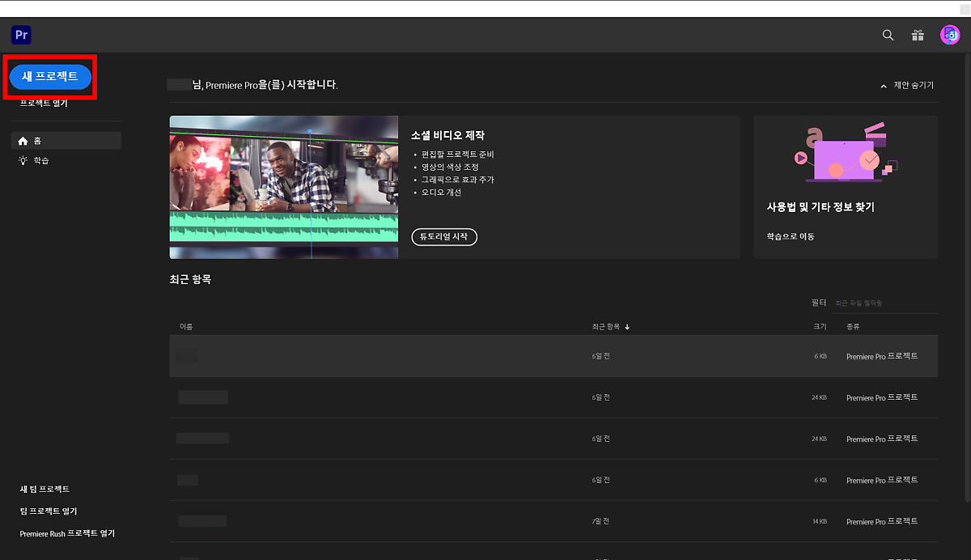The height and width of the screenshot is (560, 971).
Task: Select 팀 프로젝트 열기 option
Action: point(49,511)
